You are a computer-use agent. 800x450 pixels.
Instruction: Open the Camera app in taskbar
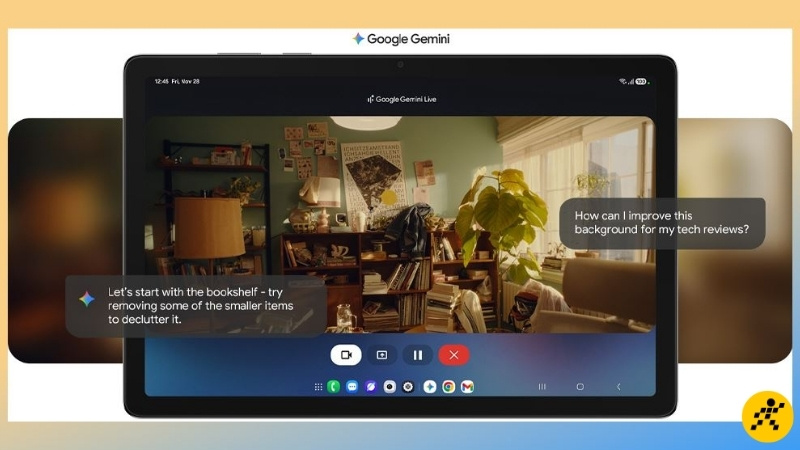click(x=389, y=387)
